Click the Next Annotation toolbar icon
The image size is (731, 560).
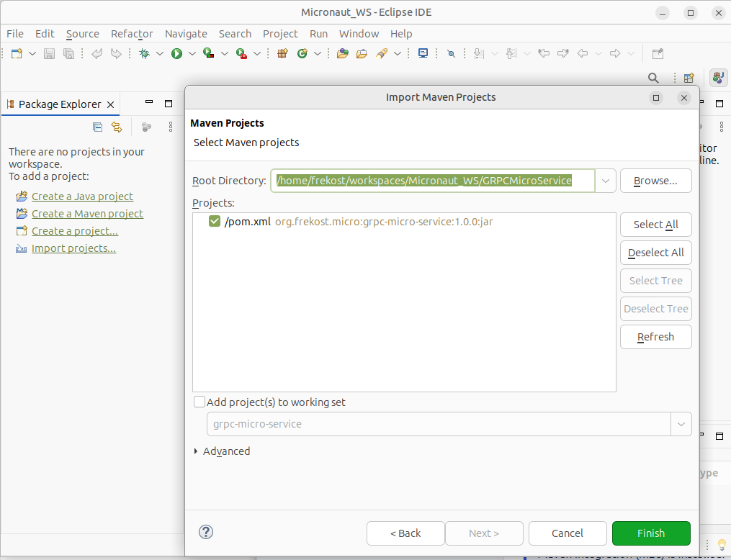pyautogui.click(x=479, y=53)
